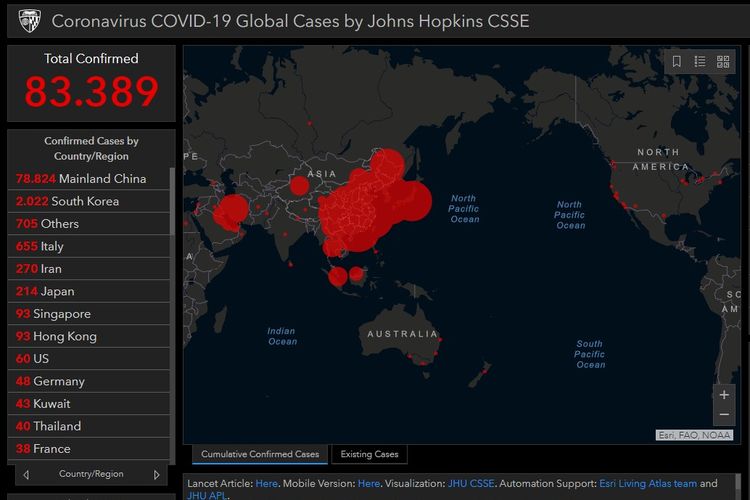The width and height of the screenshot is (750, 500).
Task: Select South Korea in the country list
Action: point(88,201)
